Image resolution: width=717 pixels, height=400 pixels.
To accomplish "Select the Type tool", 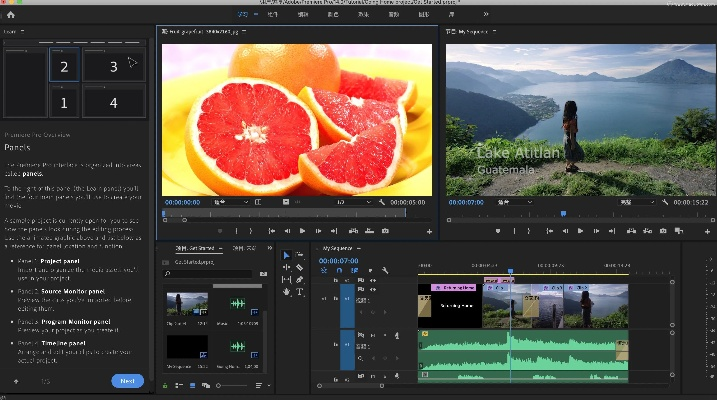I will point(300,291).
